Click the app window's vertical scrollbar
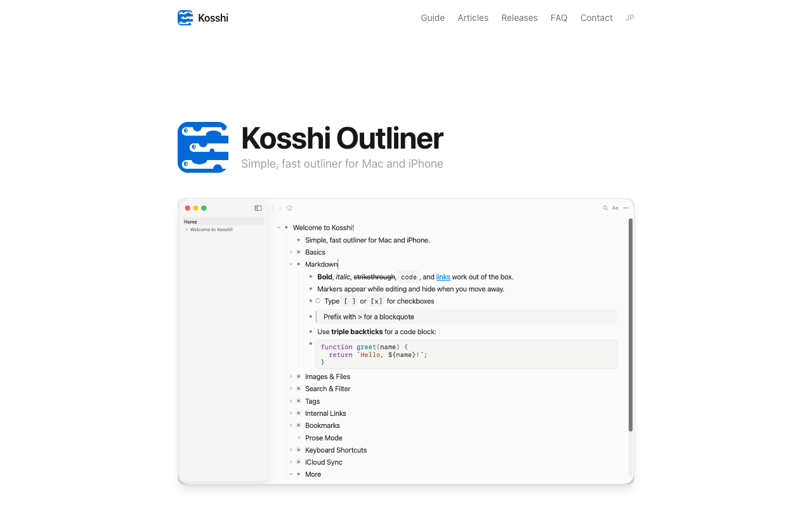 [631, 325]
